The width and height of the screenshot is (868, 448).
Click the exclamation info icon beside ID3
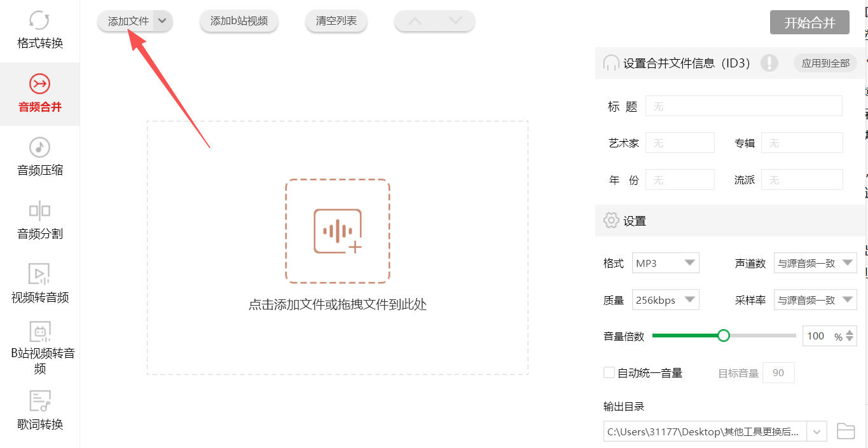(769, 63)
